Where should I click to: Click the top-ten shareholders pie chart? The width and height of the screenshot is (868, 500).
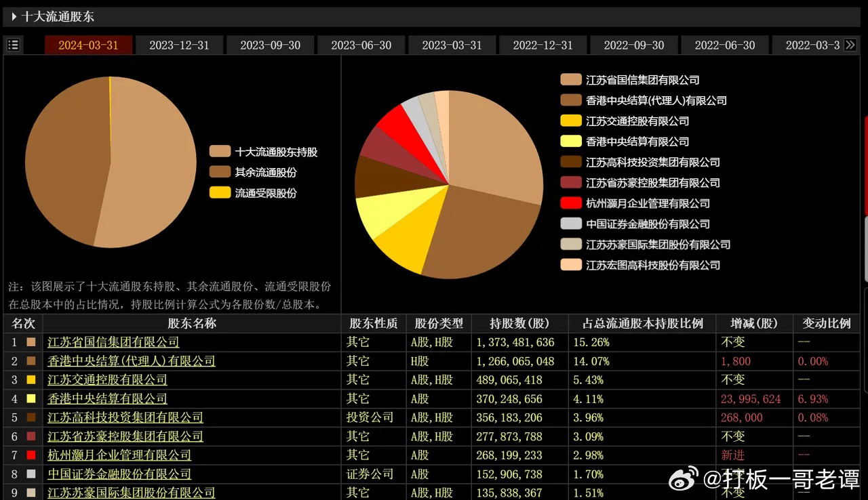coord(449,185)
